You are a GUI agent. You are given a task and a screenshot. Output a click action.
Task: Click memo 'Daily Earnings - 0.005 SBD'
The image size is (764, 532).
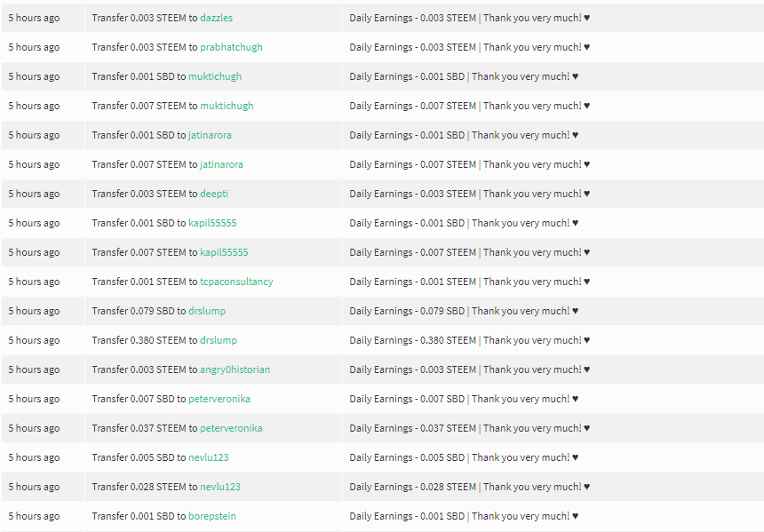(x=407, y=457)
